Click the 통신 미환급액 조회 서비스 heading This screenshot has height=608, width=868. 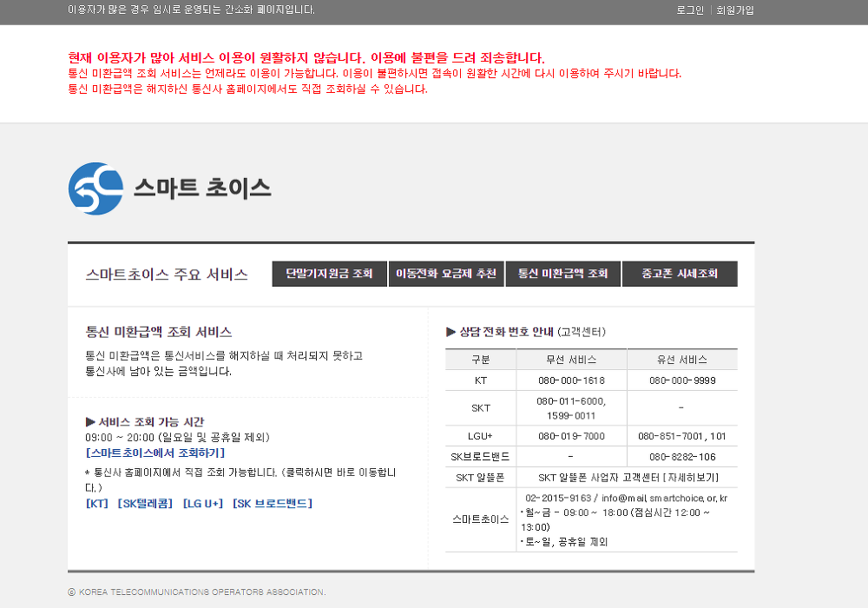(x=158, y=332)
